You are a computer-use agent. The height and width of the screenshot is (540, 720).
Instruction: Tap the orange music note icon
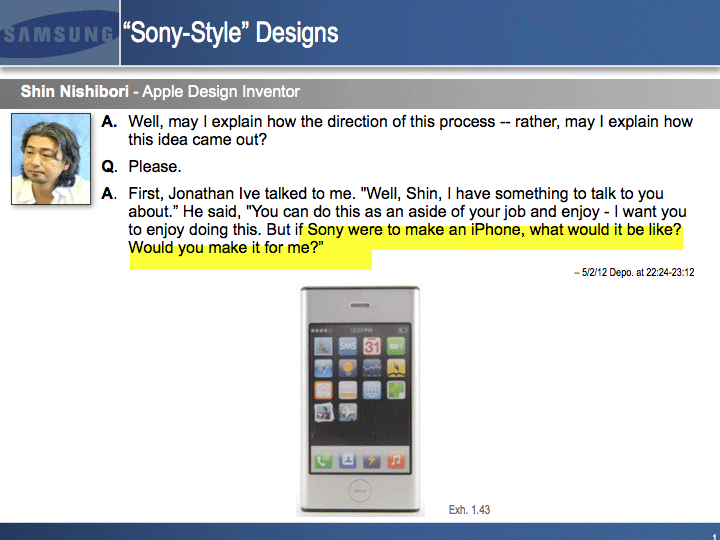point(396,461)
